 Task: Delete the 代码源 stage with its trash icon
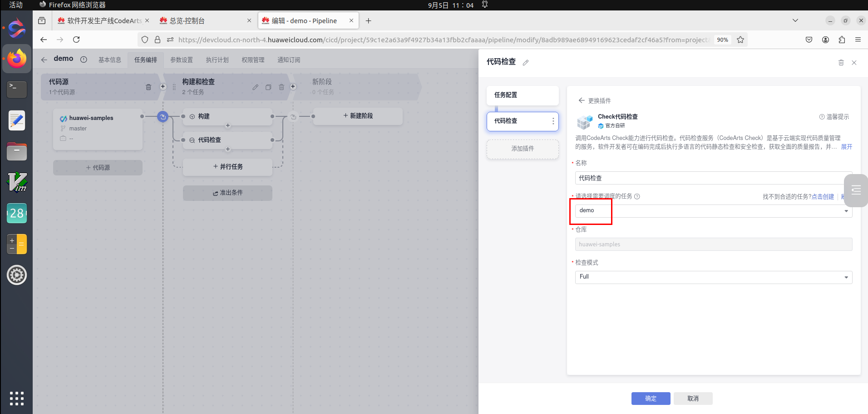(148, 87)
